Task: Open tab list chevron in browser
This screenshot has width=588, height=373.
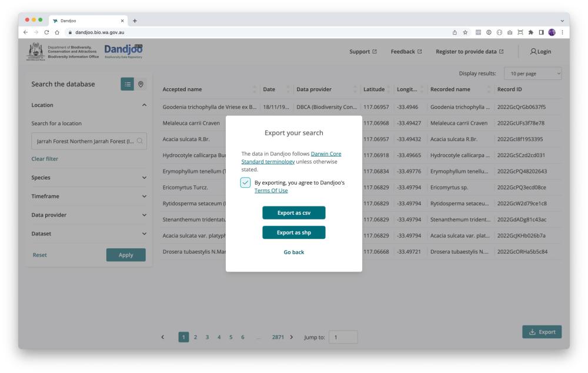Action: [x=562, y=21]
